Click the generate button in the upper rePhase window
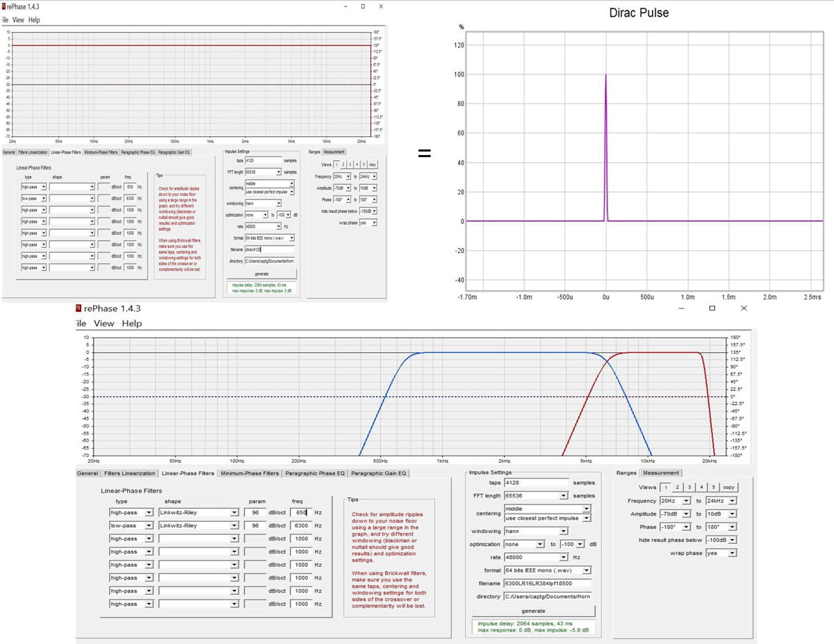The height and width of the screenshot is (644, 834). [x=261, y=274]
